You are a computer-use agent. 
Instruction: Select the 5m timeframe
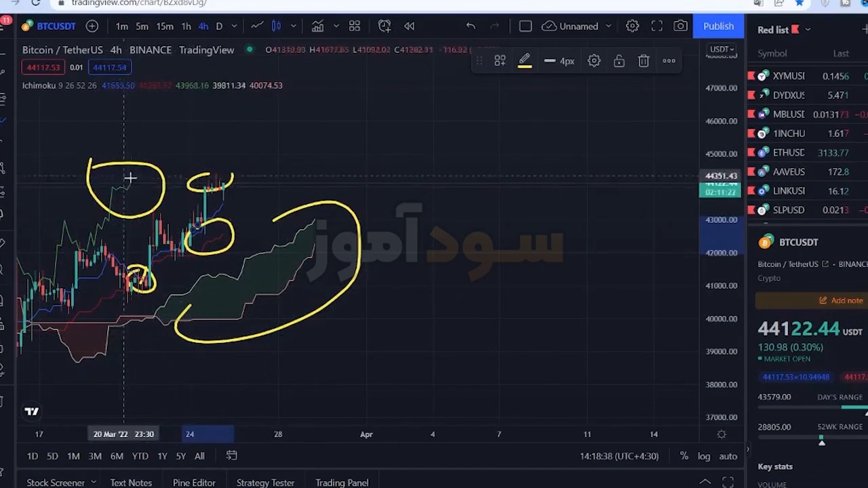142,26
